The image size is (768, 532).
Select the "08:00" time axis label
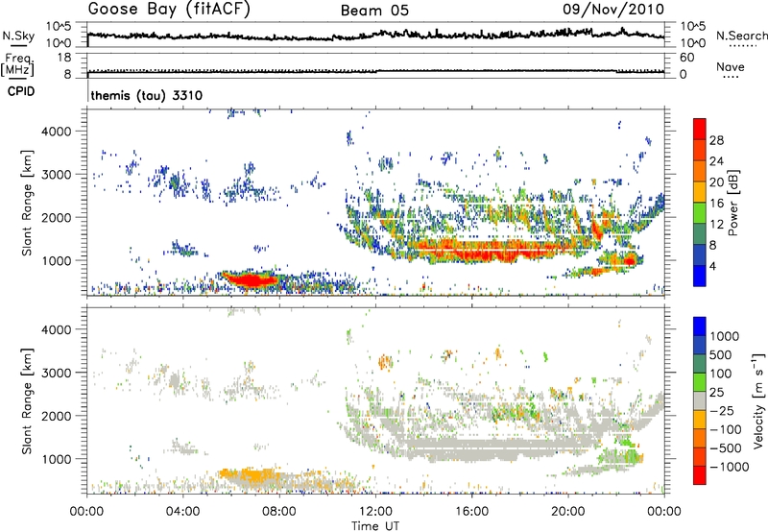click(279, 512)
